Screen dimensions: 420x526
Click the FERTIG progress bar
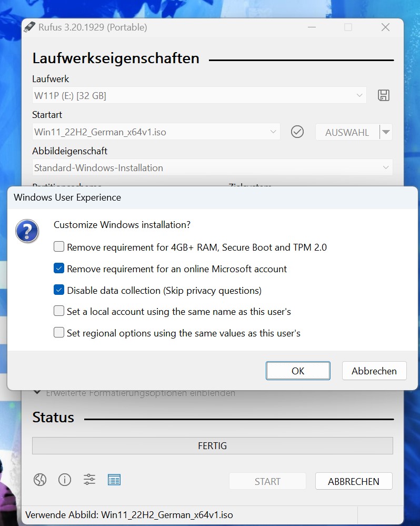tap(213, 446)
